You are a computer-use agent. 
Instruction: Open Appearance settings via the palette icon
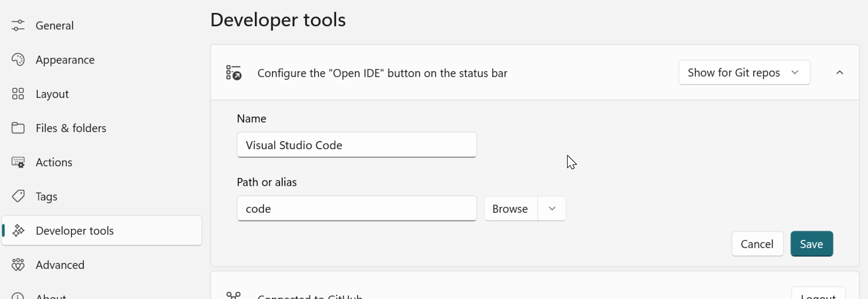[x=18, y=60]
